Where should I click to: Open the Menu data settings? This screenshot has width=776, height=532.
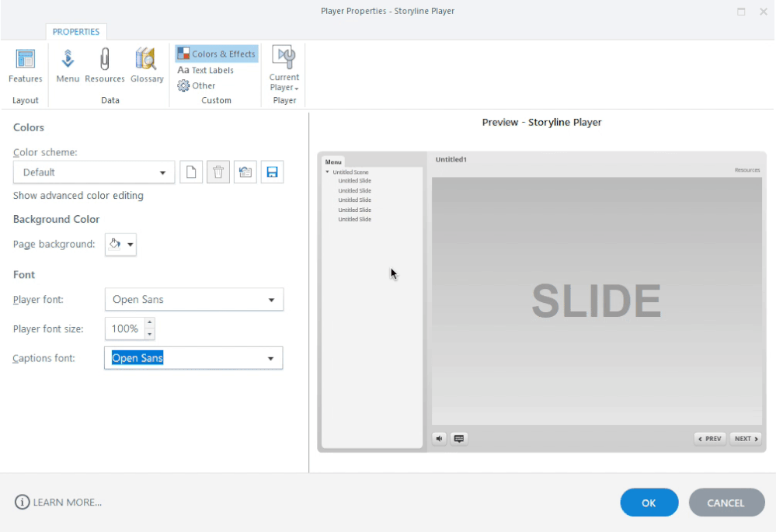[x=68, y=66]
